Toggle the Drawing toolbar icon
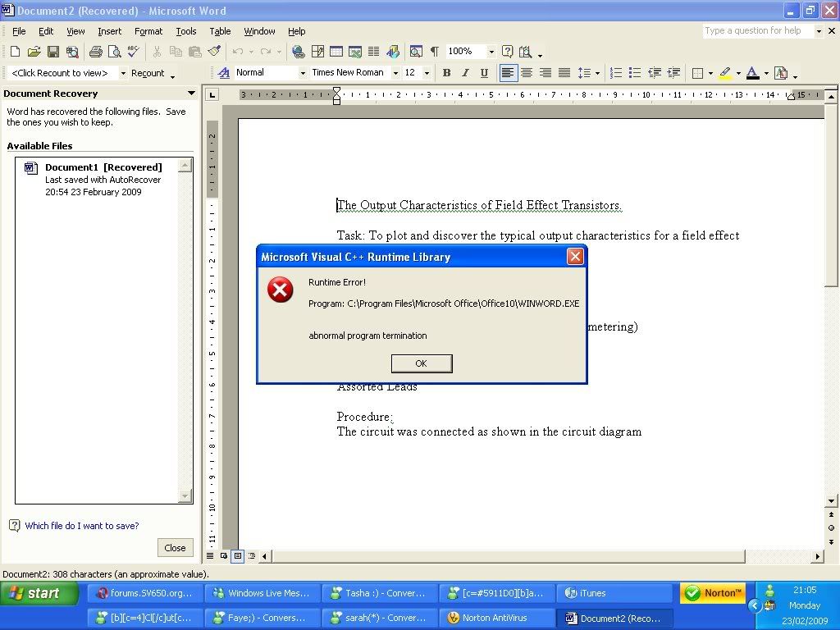 393,52
